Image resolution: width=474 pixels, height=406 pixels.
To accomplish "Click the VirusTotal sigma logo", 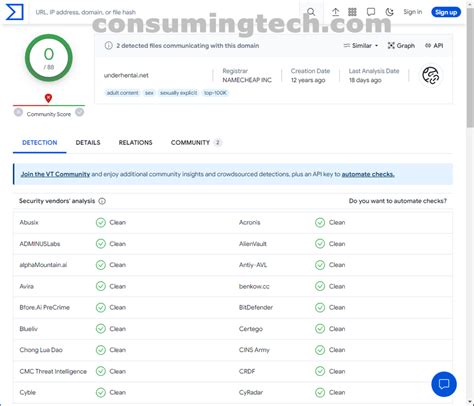I will pyautogui.click(x=15, y=12).
